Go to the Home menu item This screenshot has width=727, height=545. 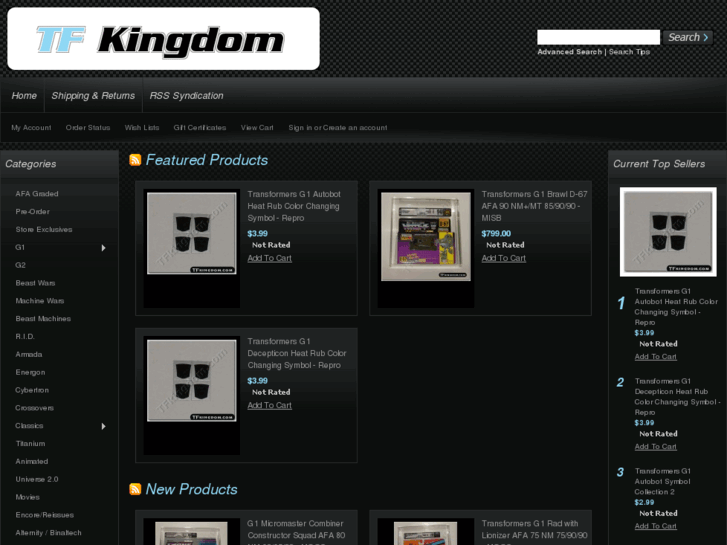[x=24, y=96]
